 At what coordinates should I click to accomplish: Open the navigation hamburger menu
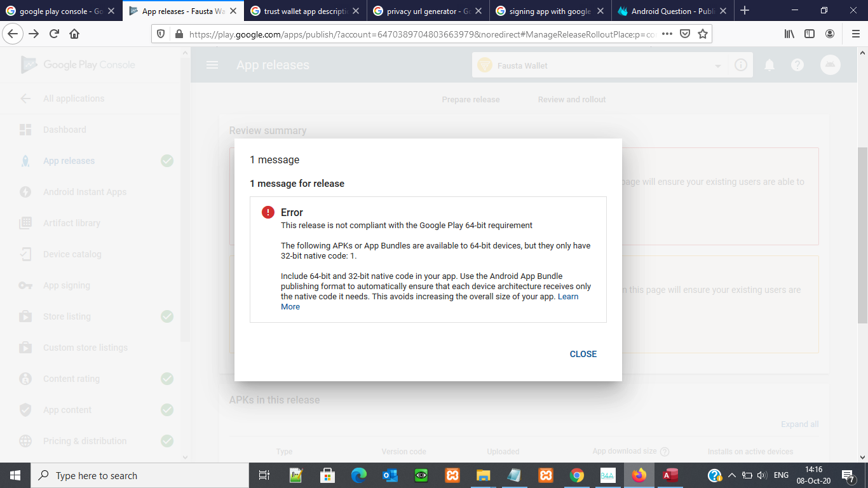tap(212, 65)
